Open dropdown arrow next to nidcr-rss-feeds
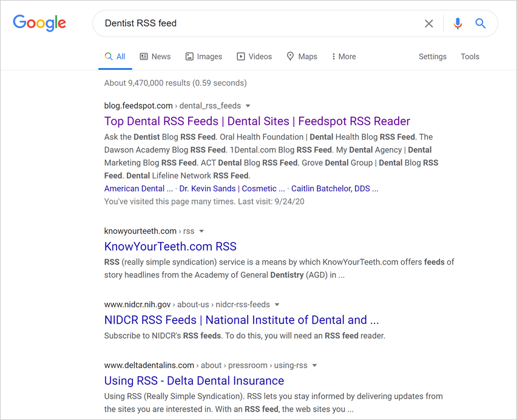517x420 pixels. (277, 305)
